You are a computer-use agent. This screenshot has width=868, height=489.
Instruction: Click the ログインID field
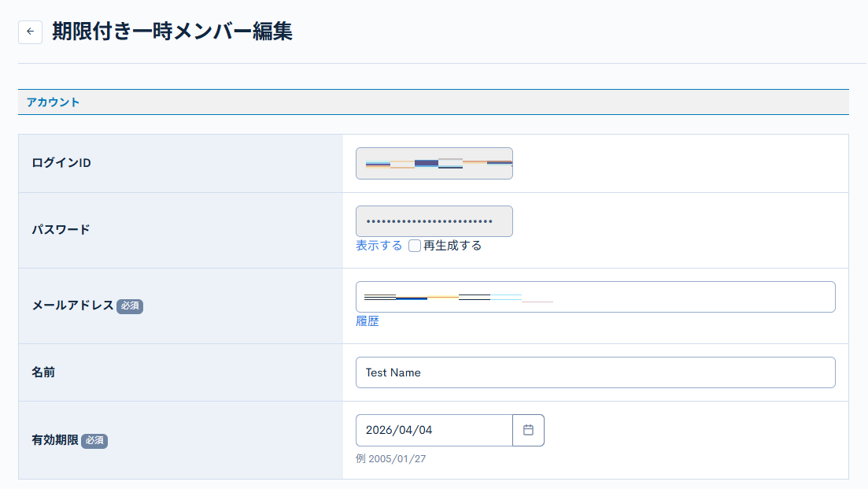point(434,163)
